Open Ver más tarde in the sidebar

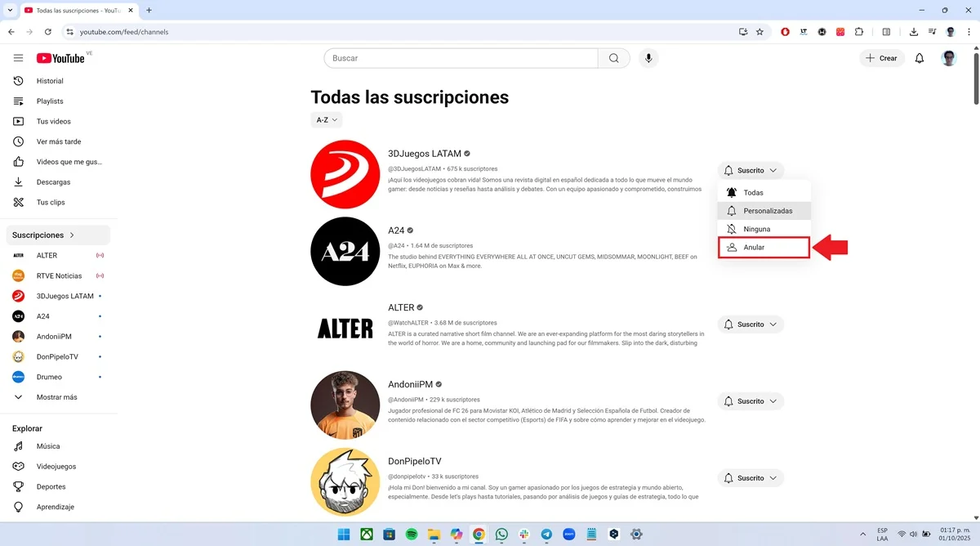pos(57,141)
